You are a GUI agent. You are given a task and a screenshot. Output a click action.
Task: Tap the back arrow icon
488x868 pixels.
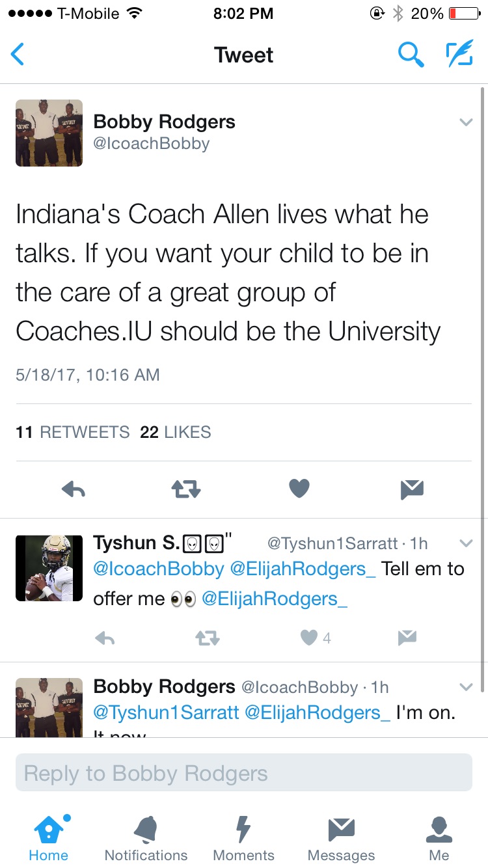[x=18, y=55]
